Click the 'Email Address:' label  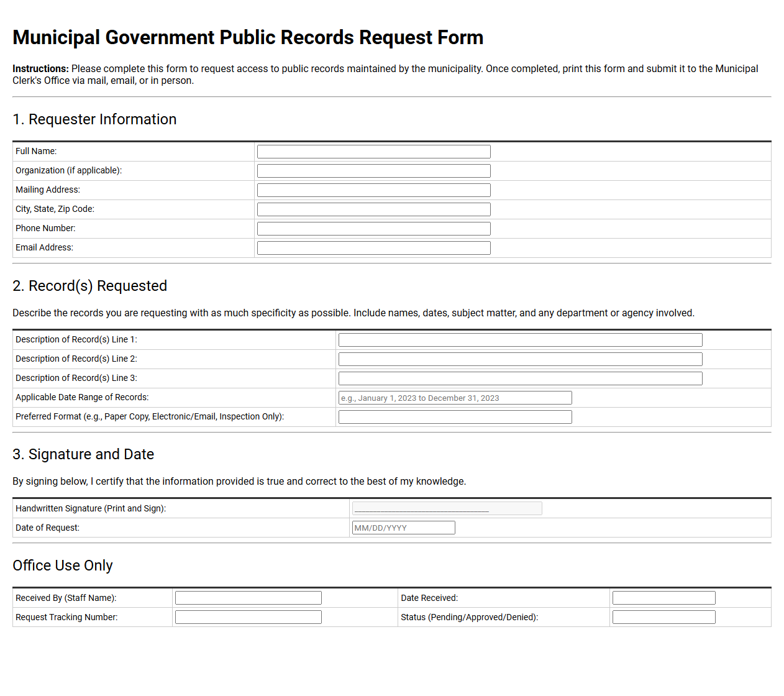pos(44,247)
